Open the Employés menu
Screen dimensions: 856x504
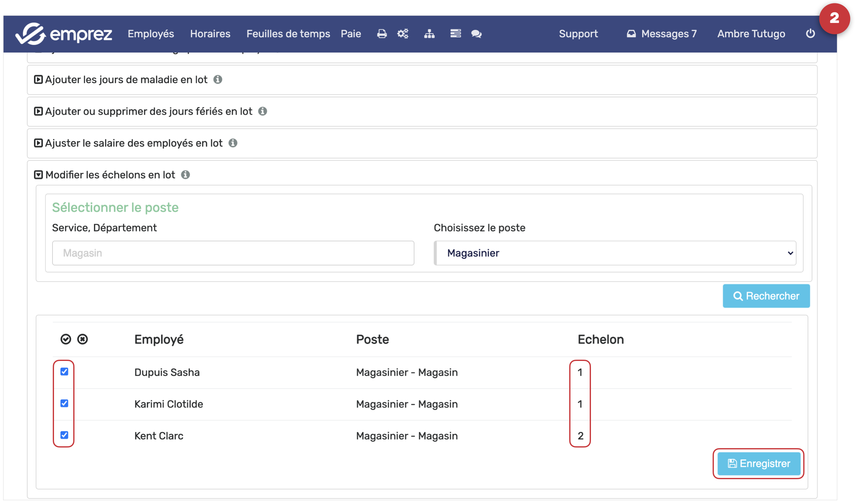click(151, 34)
